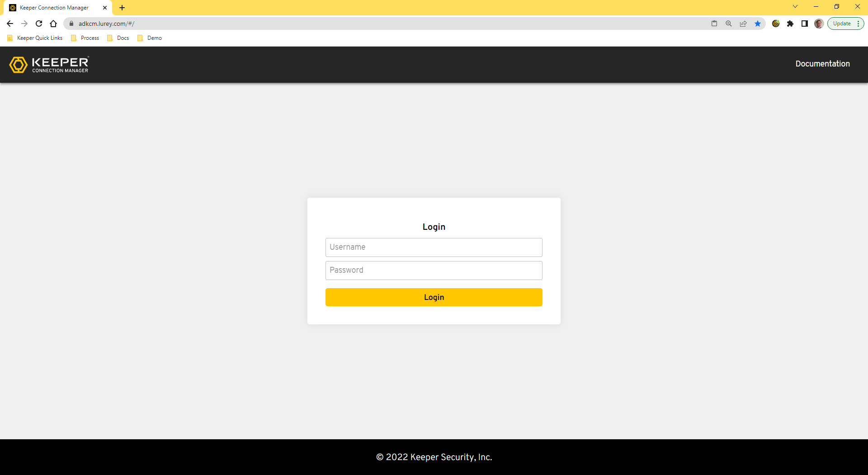Click the zoom magnifier icon in address bar
The height and width of the screenshot is (475, 868).
[x=729, y=24]
